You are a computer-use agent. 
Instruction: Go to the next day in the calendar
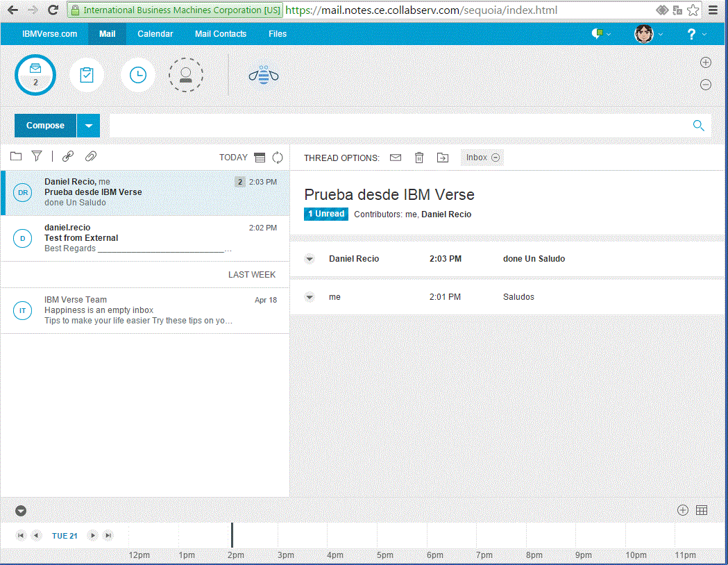[93, 536]
